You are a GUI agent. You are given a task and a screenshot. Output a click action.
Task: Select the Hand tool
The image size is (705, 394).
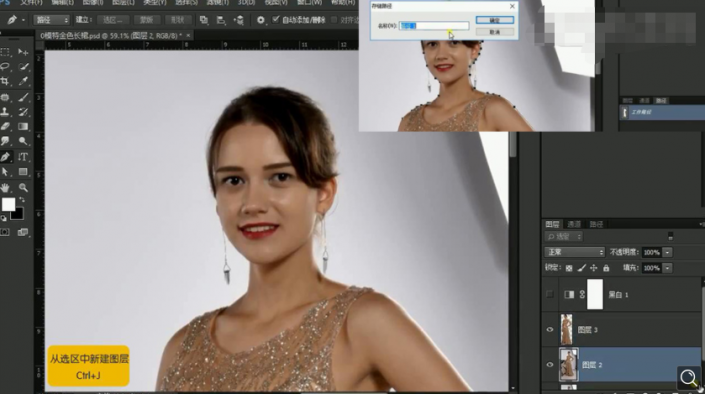(5, 188)
